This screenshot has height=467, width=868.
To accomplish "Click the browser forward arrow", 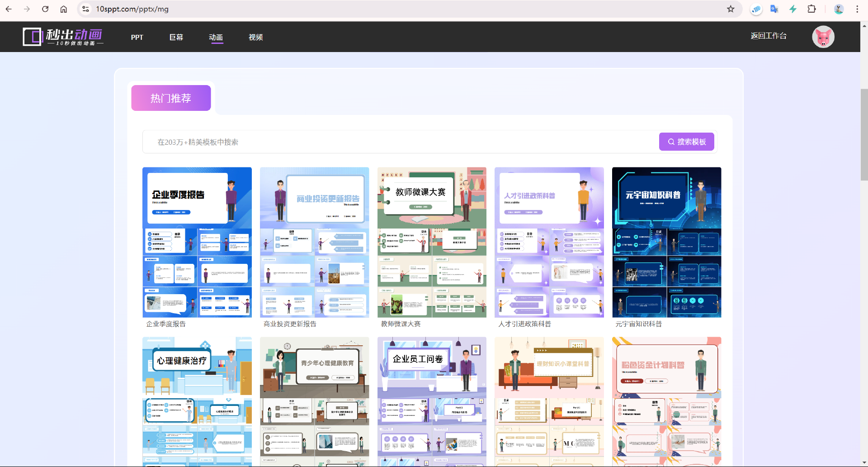I will coord(27,9).
